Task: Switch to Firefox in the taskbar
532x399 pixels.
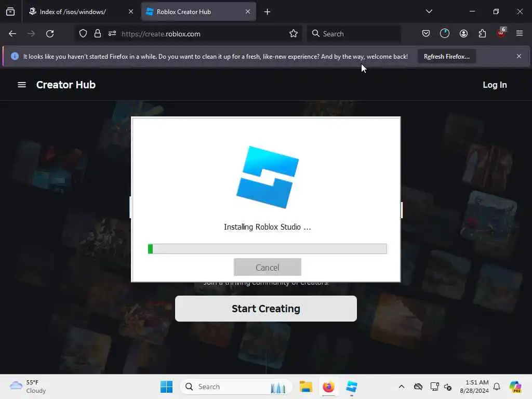Action: (x=328, y=387)
